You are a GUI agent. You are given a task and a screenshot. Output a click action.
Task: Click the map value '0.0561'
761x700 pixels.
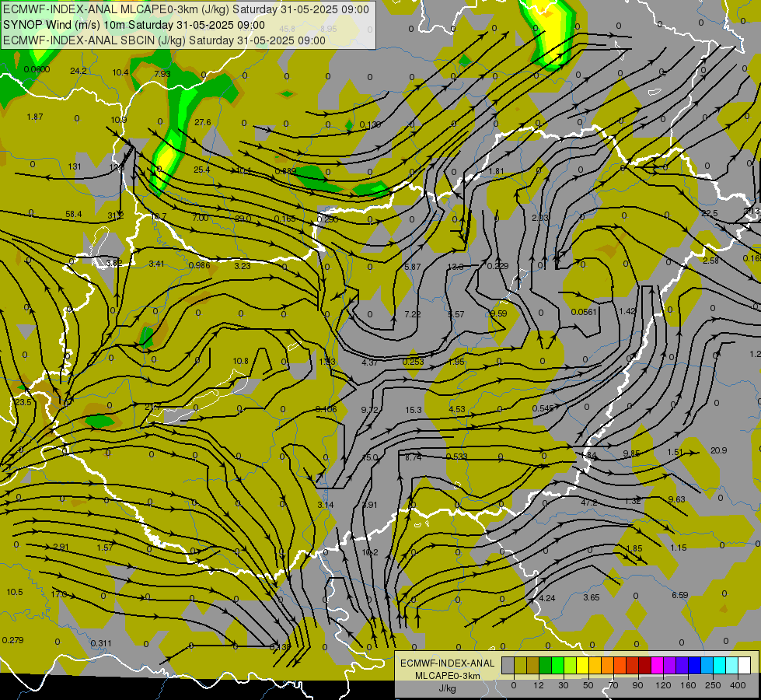tap(584, 312)
